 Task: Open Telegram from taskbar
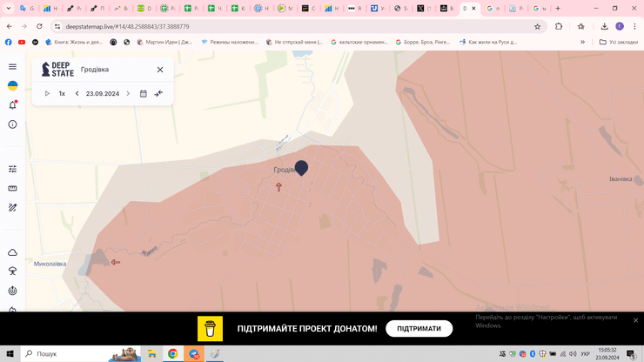tap(194, 354)
